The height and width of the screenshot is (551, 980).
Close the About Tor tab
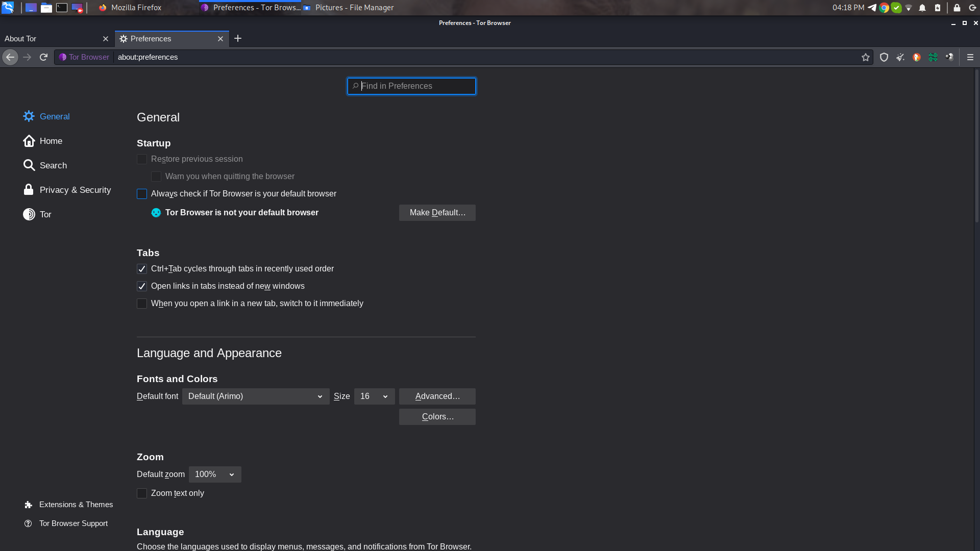(106, 39)
